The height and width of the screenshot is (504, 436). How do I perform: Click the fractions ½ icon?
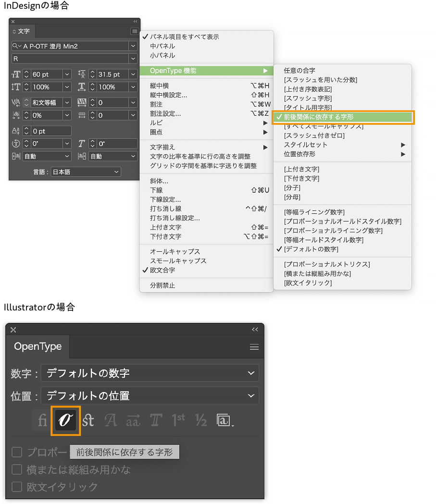tap(201, 420)
